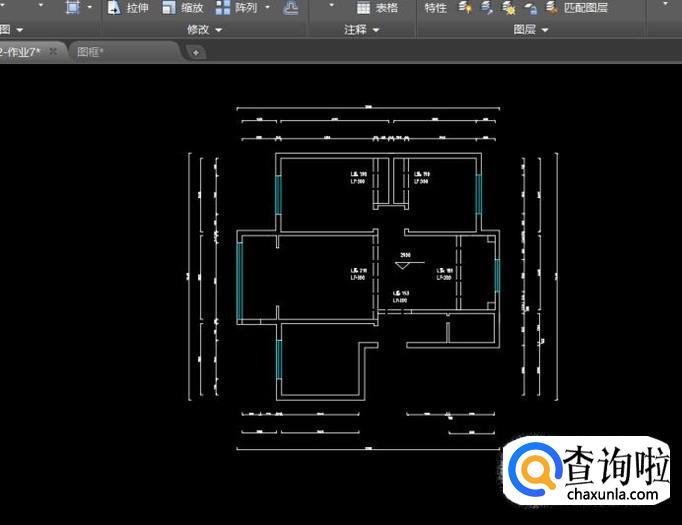The image size is (682, 525).
Task: Switch to the 作业7 drawing tab
Action: tap(20, 52)
